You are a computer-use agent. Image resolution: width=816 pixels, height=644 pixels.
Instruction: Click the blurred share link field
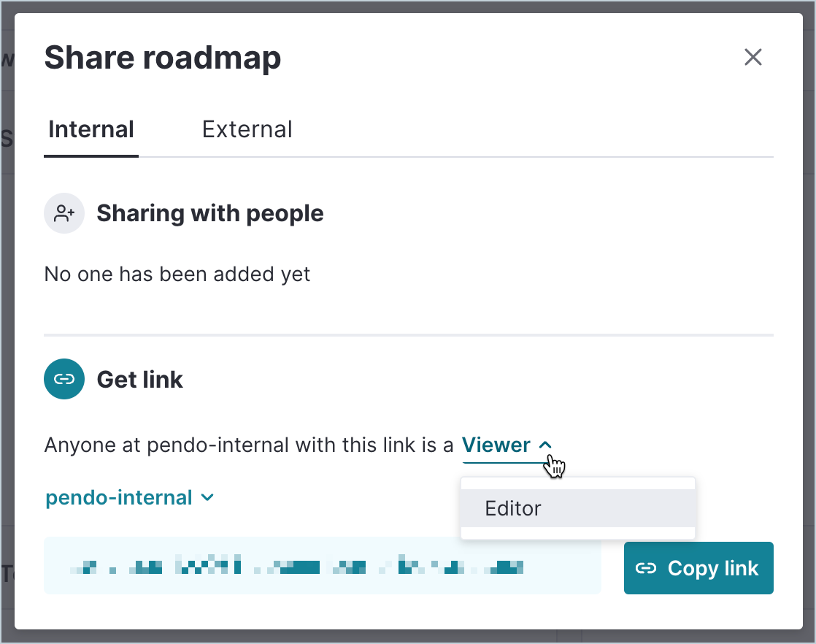pyautogui.click(x=323, y=565)
